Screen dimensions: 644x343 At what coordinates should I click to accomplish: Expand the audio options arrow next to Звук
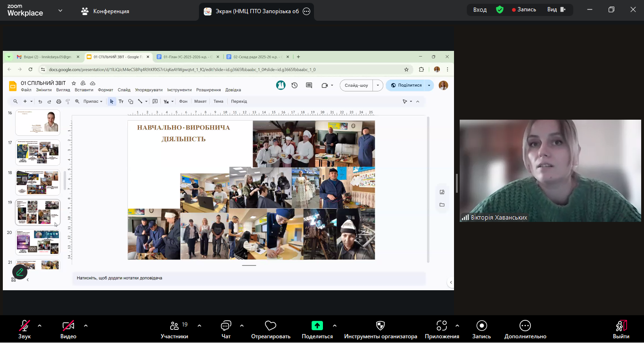click(x=40, y=325)
